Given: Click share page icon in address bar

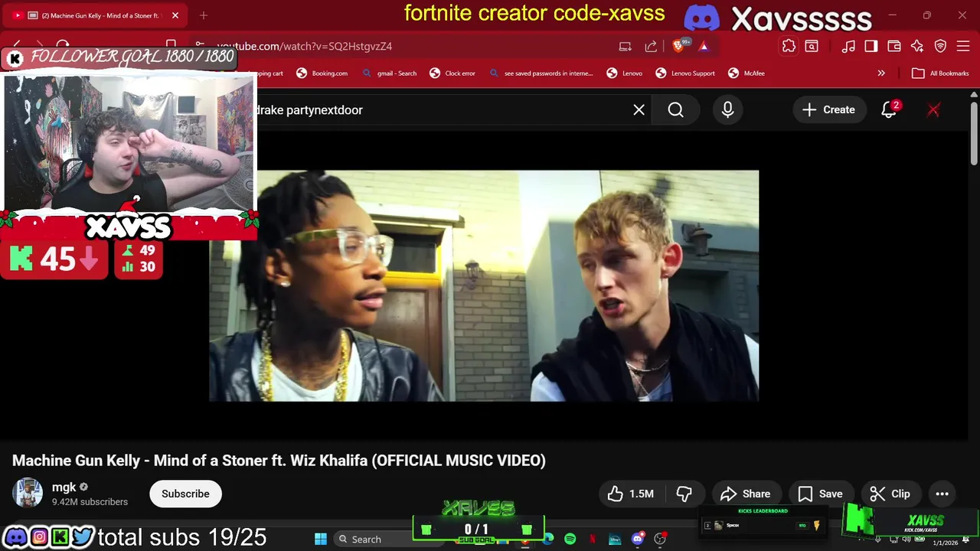Looking at the screenshot, I should point(651,46).
